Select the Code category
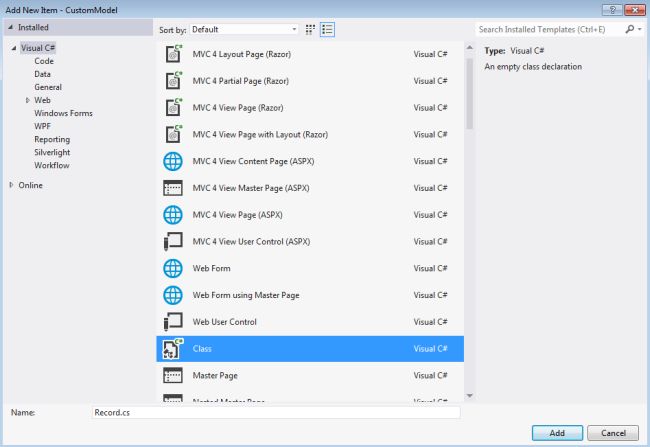 point(44,61)
